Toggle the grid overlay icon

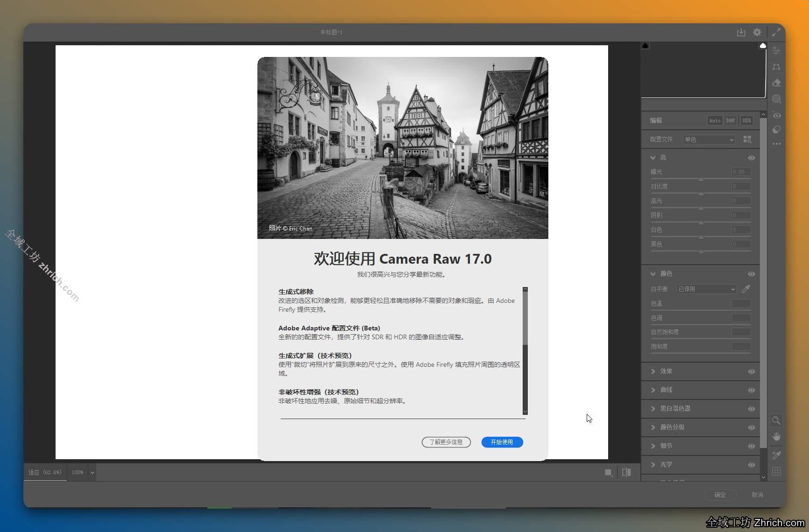(x=776, y=471)
